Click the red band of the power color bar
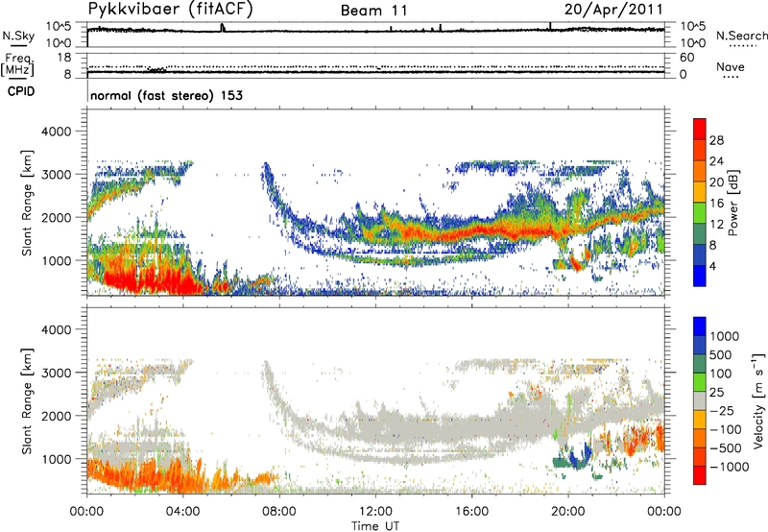768x532 pixels. [x=700, y=130]
